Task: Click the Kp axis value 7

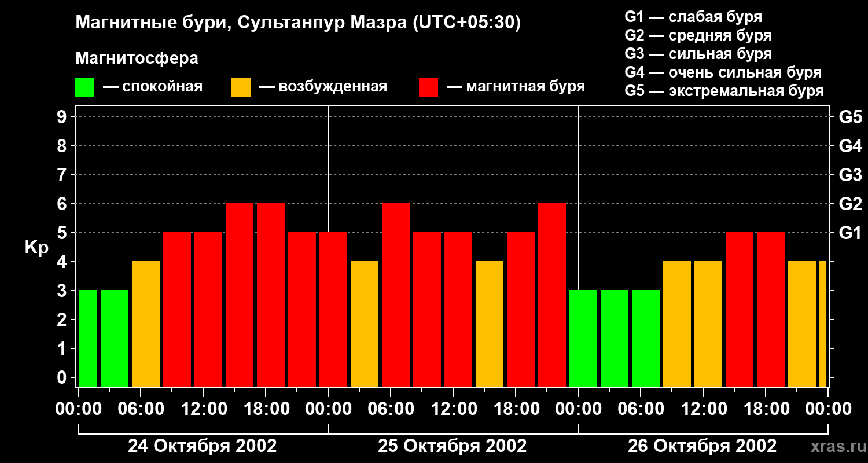Action: pos(63,175)
